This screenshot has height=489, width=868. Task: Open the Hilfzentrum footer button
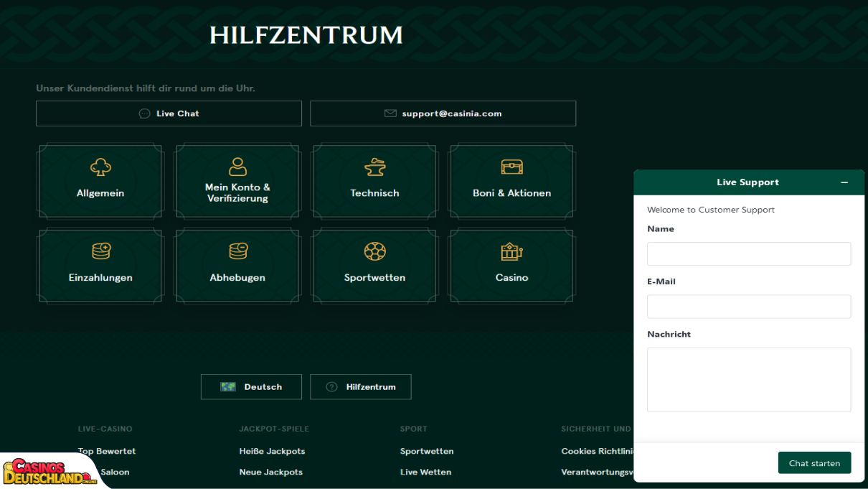coord(360,387)
